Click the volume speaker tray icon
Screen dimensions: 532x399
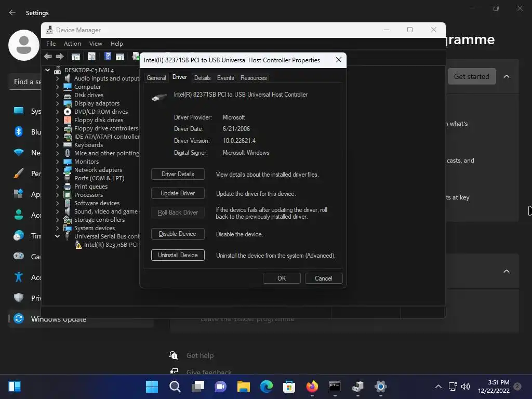465,387
